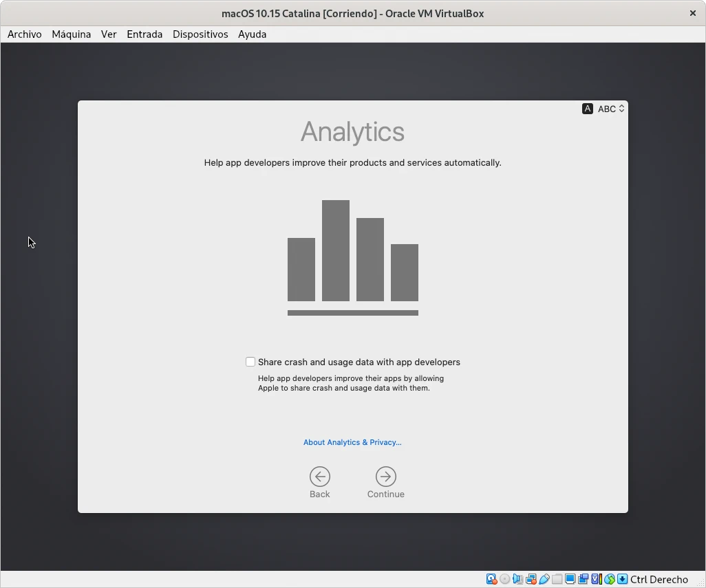Click the mouse integration status icon
Screen dimensions: 706x588
click(x=610, y=579)
